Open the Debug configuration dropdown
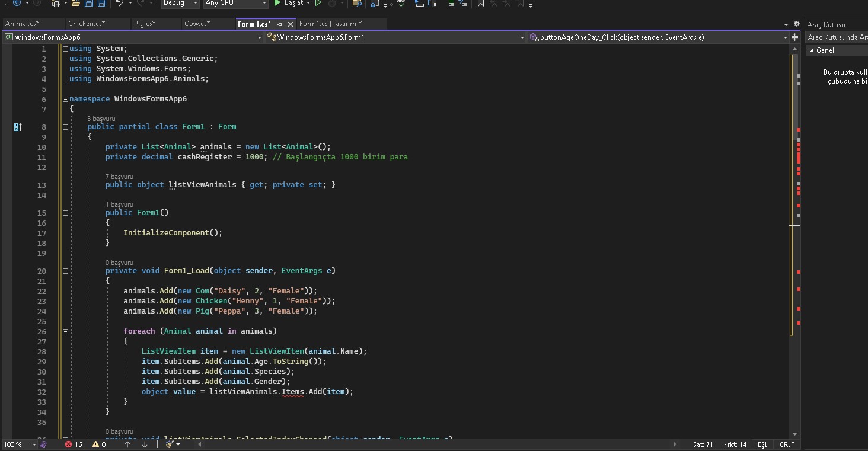This screenshot has width=868, height=451. click(x=180, y=3)
